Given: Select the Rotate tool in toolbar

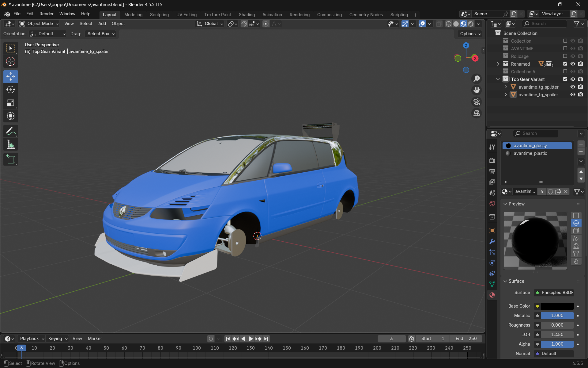Looking at the screenshot, I should click(x=11, y=90).
